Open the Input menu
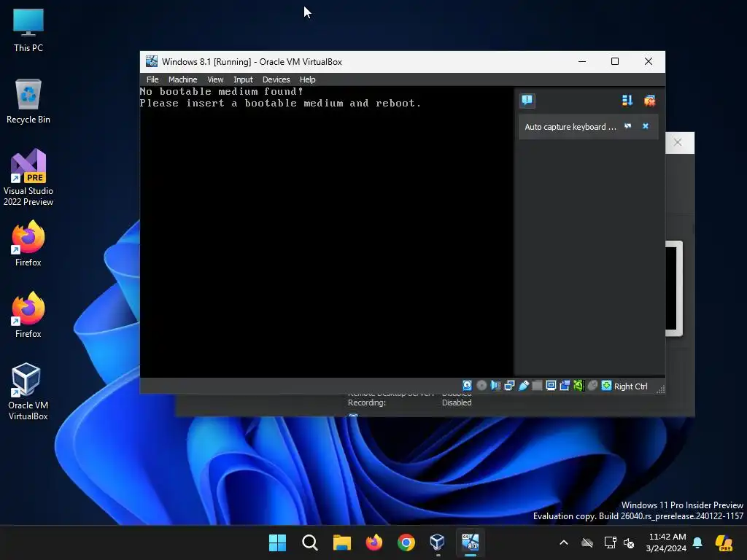The width and height of the screenshot is (747, 560). [243, 79]
